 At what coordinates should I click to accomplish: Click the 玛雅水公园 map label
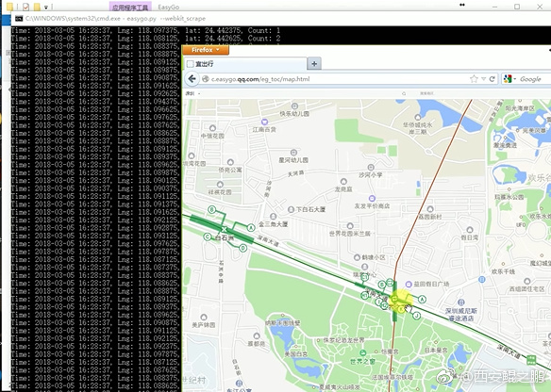[509, 197]
